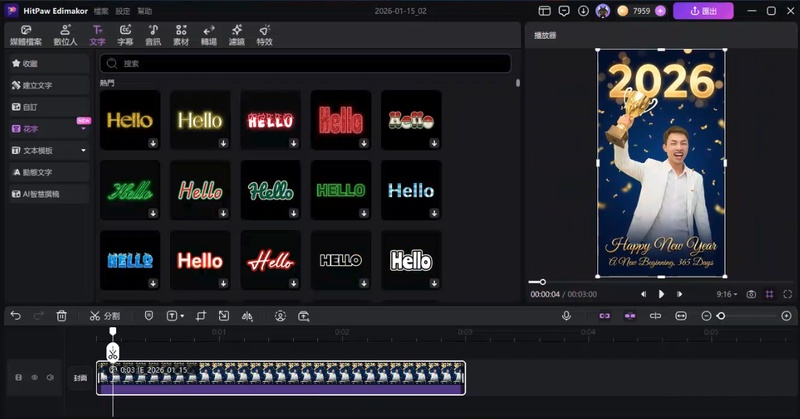Open the 9:16 aspect ratio dropdown
This screenshot has width=800, height=419.
point(726,294)
